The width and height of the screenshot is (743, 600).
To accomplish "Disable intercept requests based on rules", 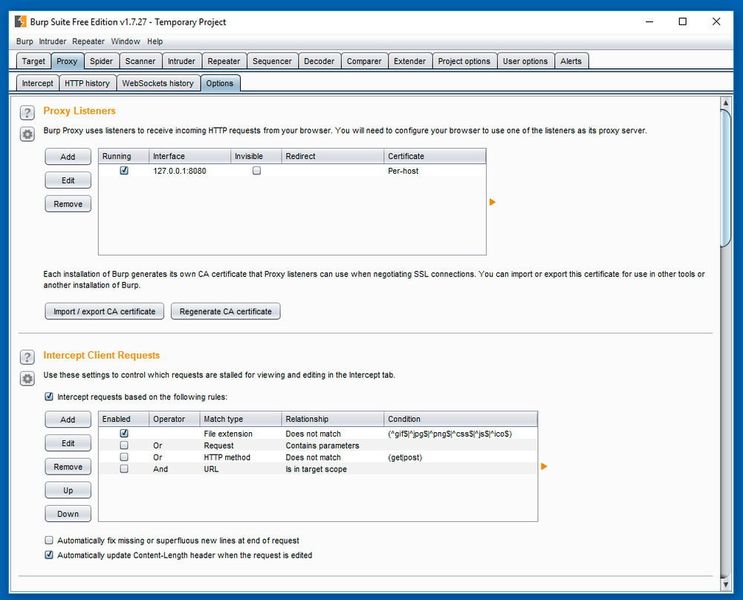I will click(49, 396).
